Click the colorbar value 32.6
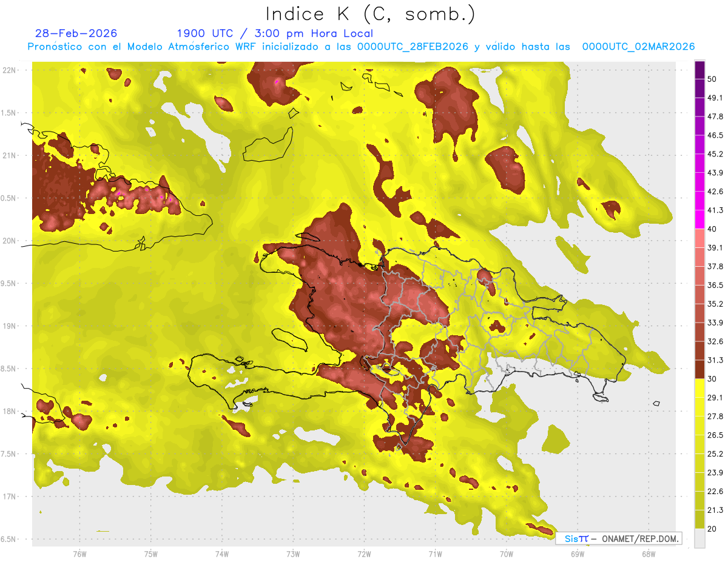Viewport: 728px width, 562px height. [x=716, y=341]
